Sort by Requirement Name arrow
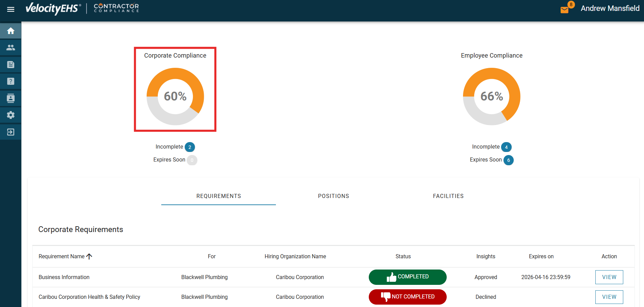 coord(89,257)
